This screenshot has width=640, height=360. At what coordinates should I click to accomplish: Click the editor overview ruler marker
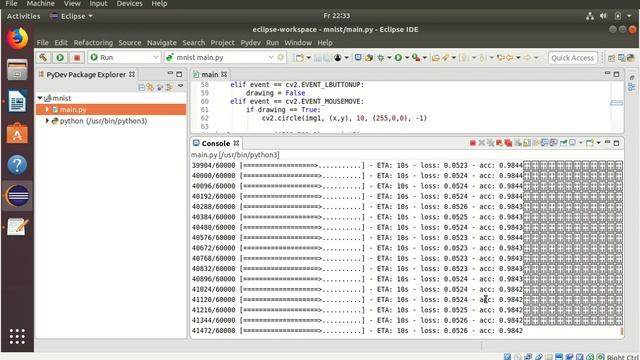pos(616,103)
